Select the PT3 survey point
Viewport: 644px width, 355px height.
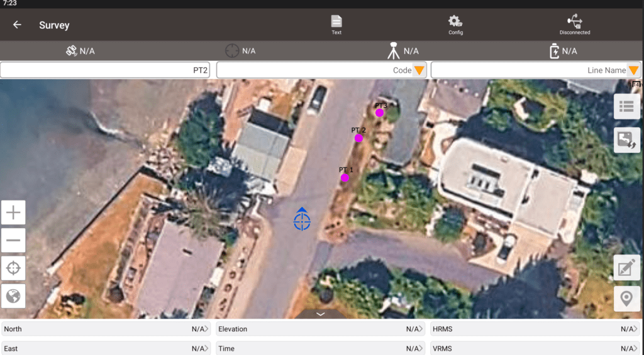379,112
